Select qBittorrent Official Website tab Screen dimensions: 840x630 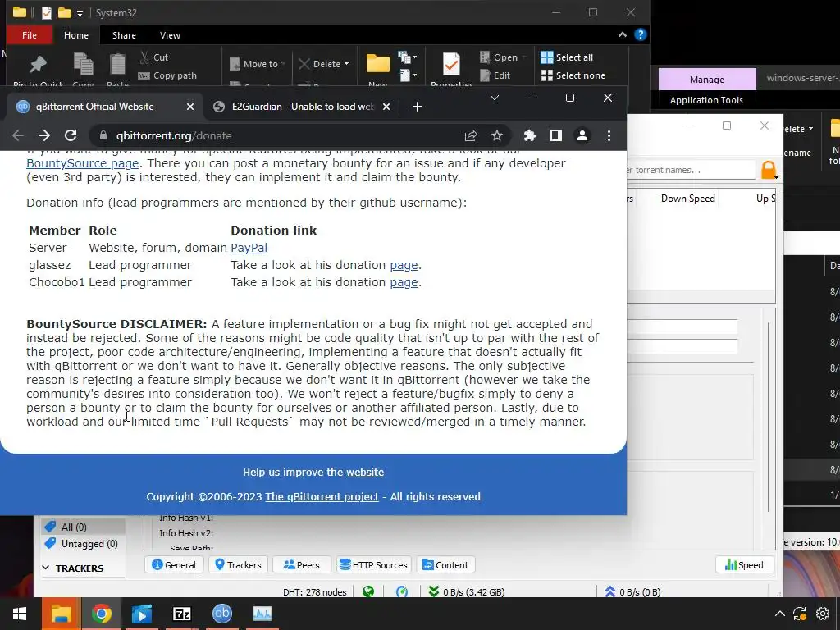coord(104,107)
